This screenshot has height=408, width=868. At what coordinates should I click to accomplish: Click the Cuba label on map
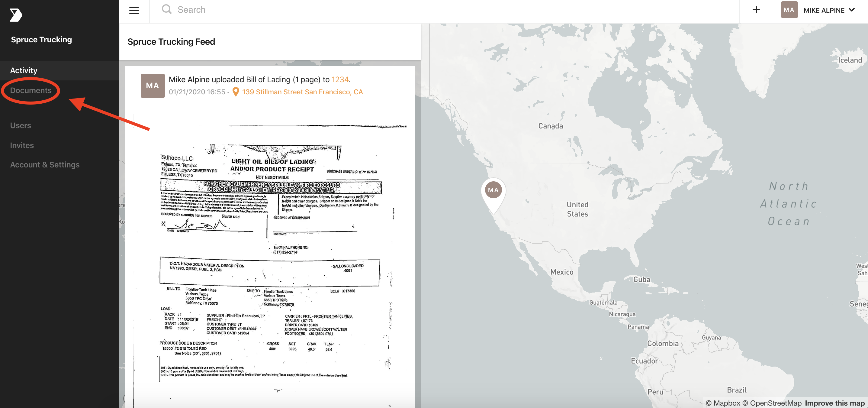click(x=641, y=280)
